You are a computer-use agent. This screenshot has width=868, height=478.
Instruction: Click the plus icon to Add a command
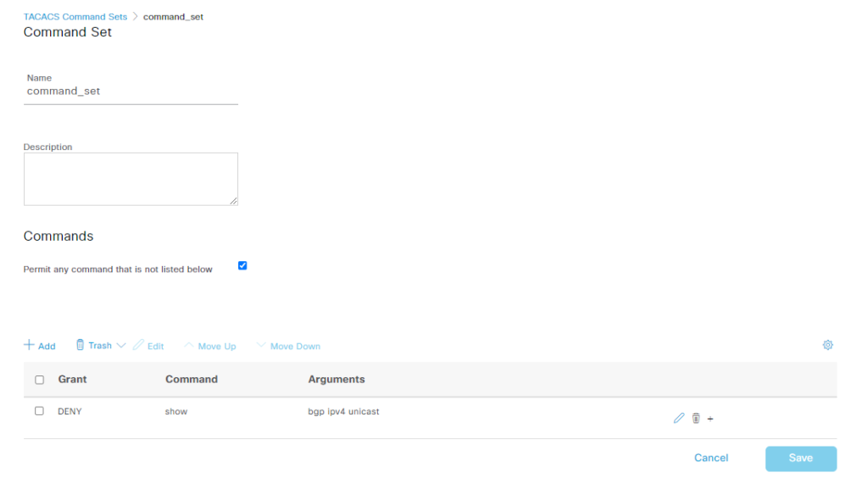click(x=29, y=346)
